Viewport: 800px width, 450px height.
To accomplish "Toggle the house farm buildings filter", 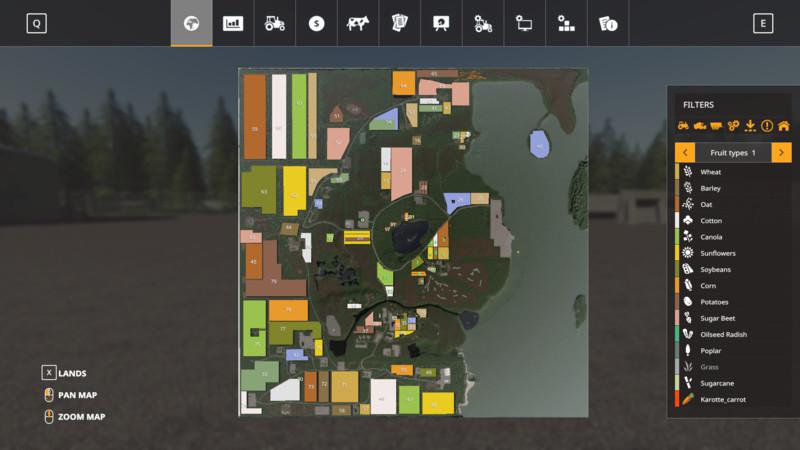I will 784,126.
